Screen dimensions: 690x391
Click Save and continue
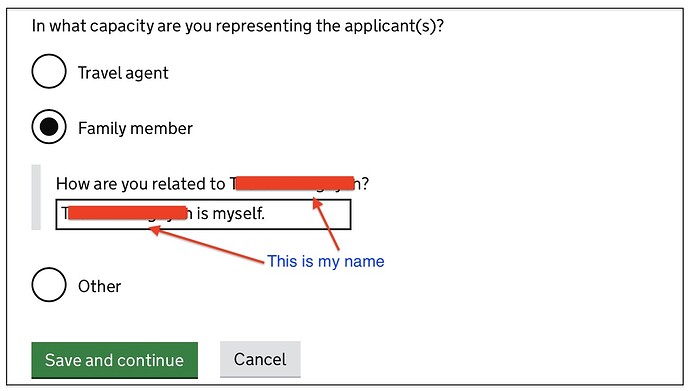(x=114, y=360)
